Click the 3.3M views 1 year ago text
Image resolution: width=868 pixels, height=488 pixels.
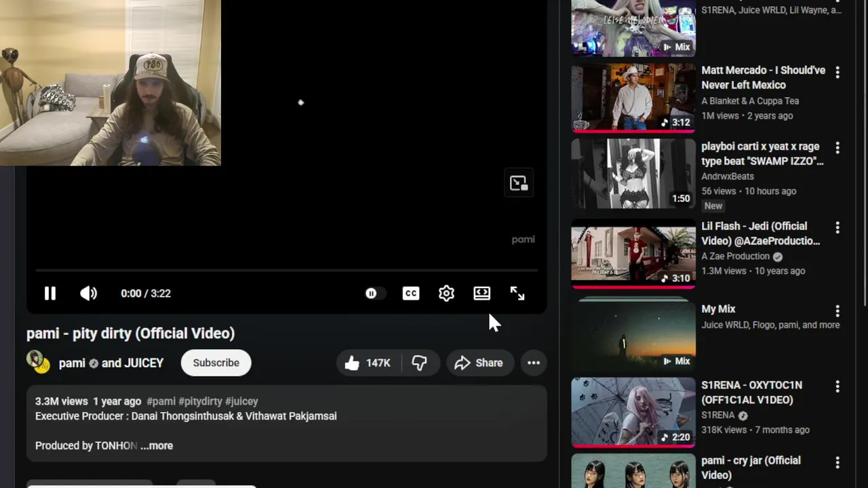point(88,401)
